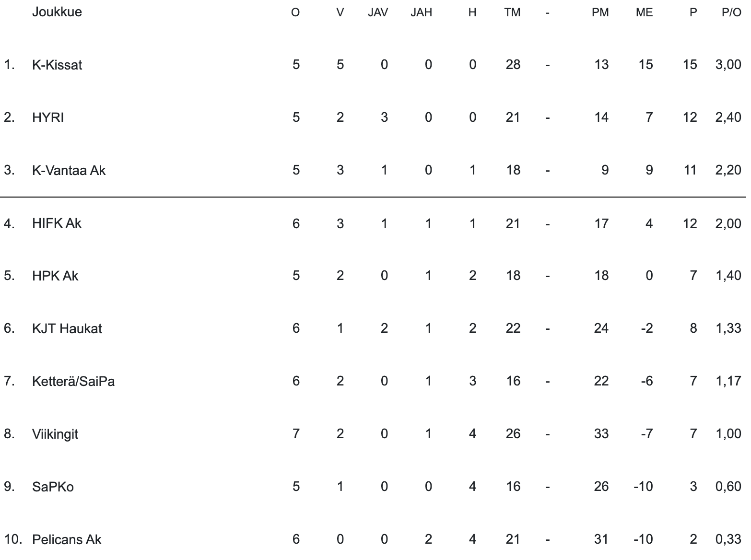
Task: Click the K-Kissat team name
Action: (x=57, y=65)
